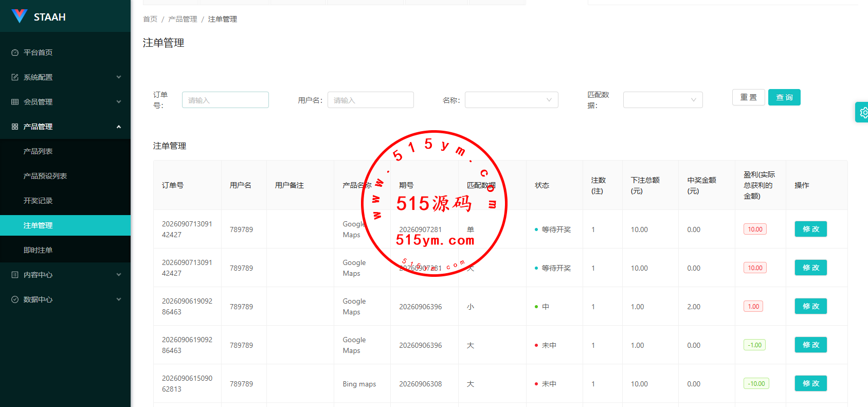Viewport: 868px width, 407px height.
Task: Select 开奖记录 in sidebar
Action: (x=38, y=201)
